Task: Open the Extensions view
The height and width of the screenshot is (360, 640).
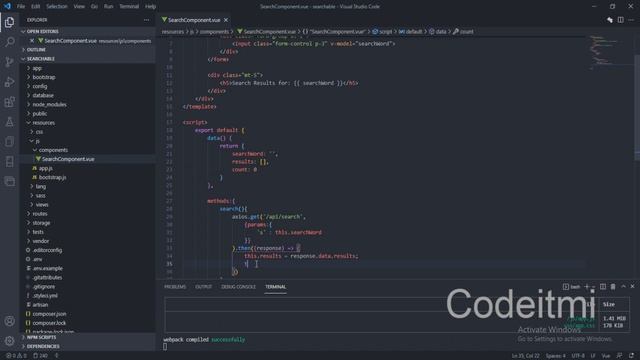Action: click(x=9, y=102)
